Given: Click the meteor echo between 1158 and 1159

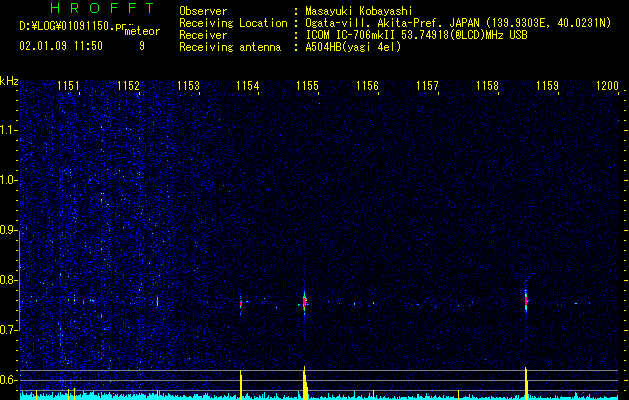Looking at the screenshot, I should (x=526, y=301).
